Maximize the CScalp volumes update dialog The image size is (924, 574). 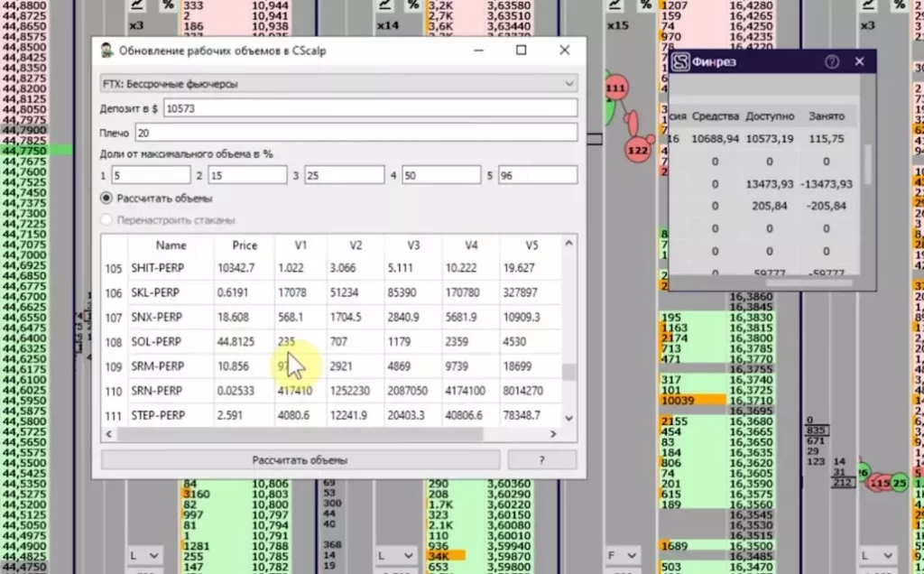(521, 51)
